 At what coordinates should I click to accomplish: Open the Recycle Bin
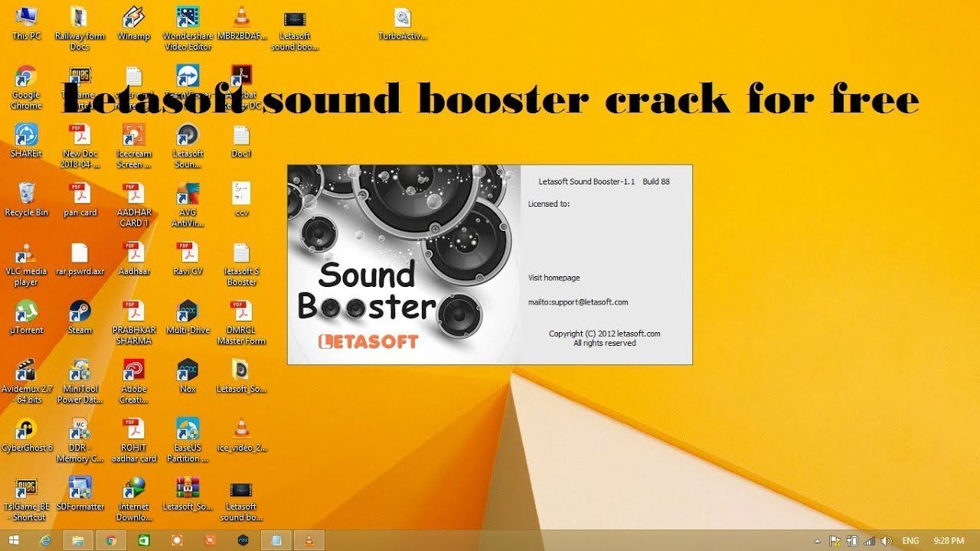coord(26,200)
